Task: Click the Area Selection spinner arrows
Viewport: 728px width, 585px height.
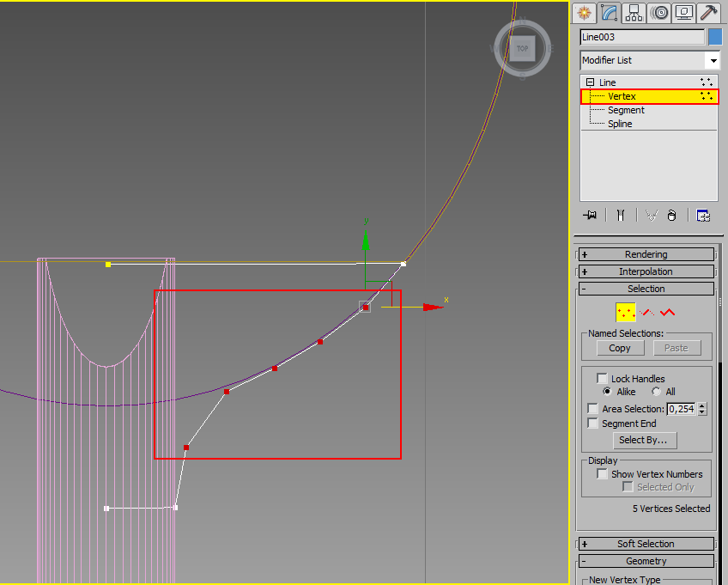Action: click(702, 409)
